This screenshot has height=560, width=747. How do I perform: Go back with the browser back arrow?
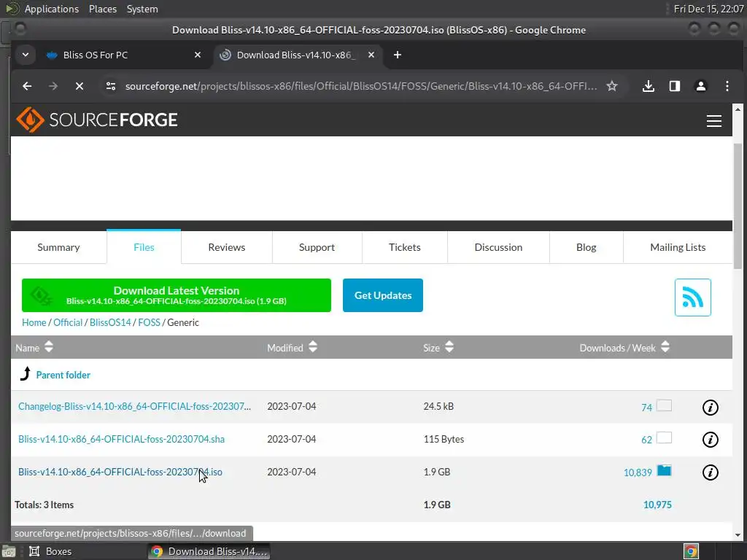(27, 86)
